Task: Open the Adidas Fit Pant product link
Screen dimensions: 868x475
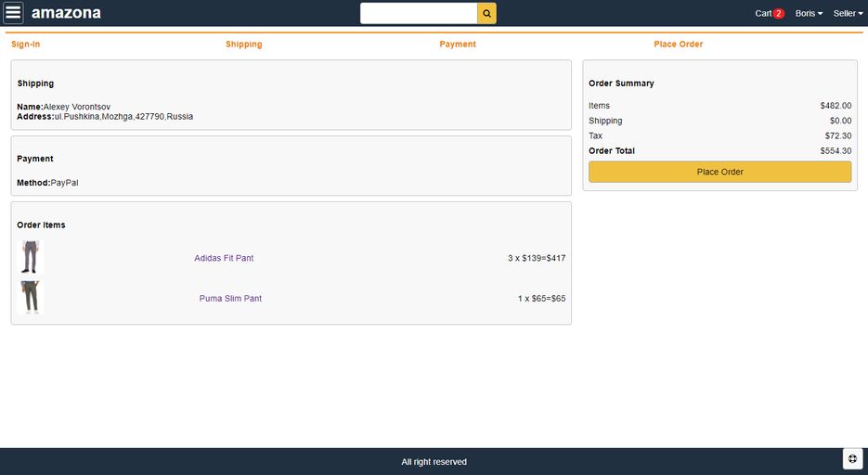Action: point(224,258)
